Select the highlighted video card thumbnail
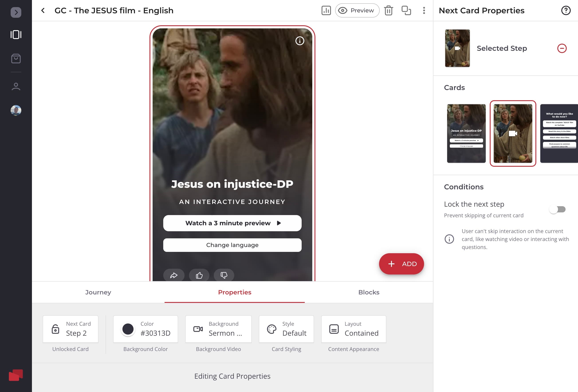This screenshot has height=392, width=578. click(513, 133)
